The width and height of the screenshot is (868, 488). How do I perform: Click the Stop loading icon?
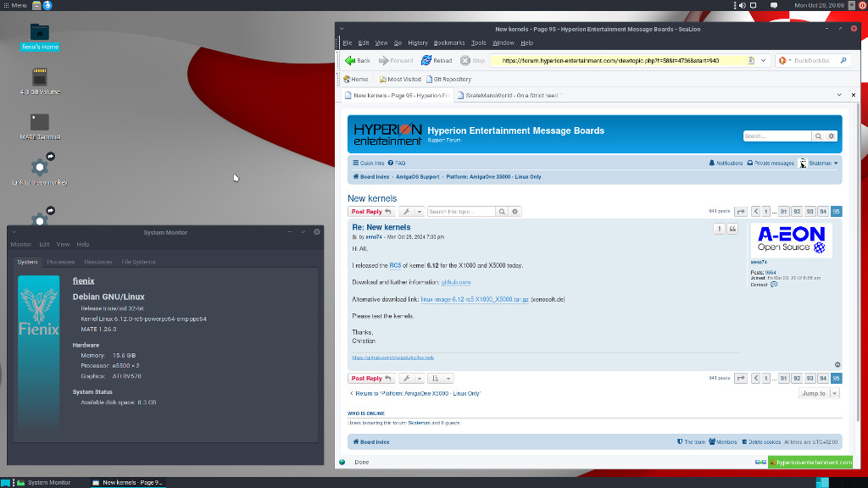(465, 60)
